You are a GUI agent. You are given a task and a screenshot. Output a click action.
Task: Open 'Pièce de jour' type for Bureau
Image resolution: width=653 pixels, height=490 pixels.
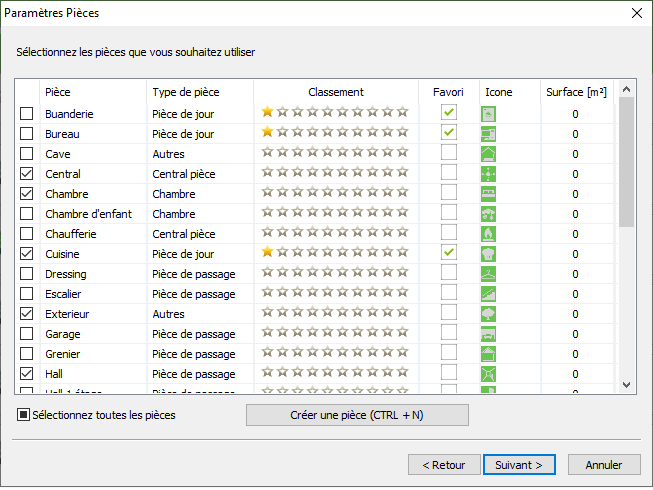coord(198,134)
